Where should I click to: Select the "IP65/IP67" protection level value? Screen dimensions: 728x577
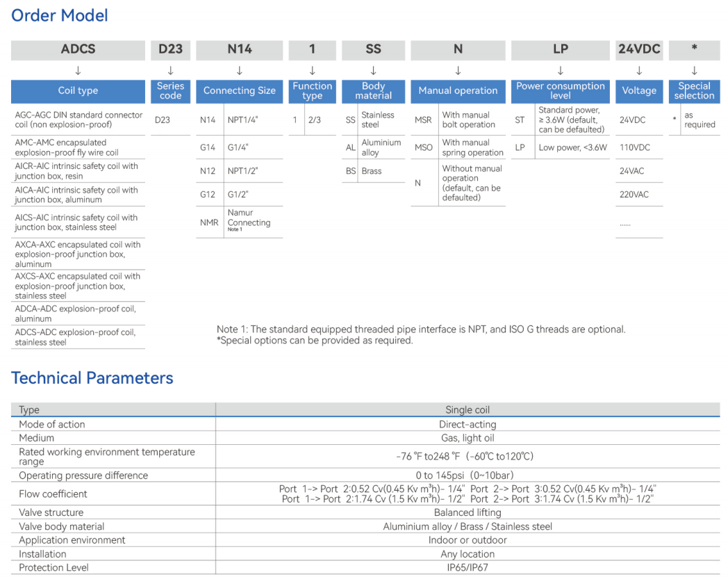click(468, 568)
